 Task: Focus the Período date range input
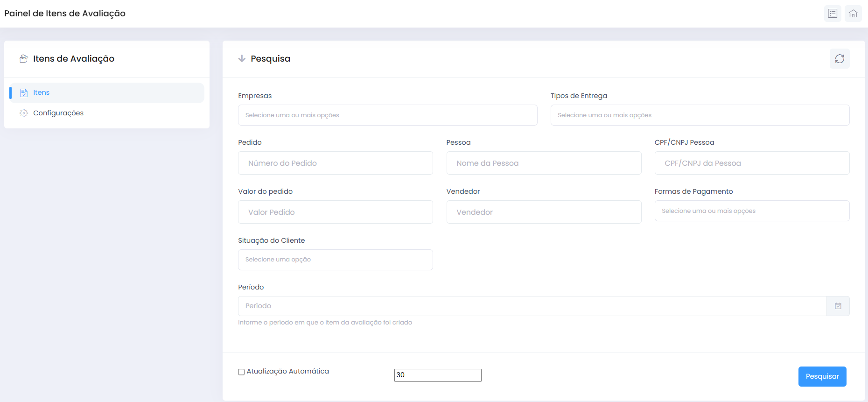pos(532,306)
